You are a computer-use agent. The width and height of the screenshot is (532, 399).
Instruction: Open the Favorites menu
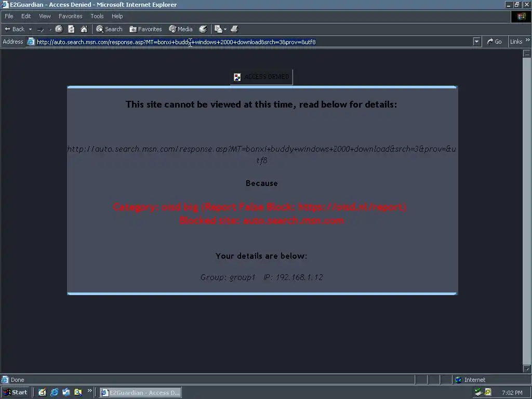click(x=70, y=16)
